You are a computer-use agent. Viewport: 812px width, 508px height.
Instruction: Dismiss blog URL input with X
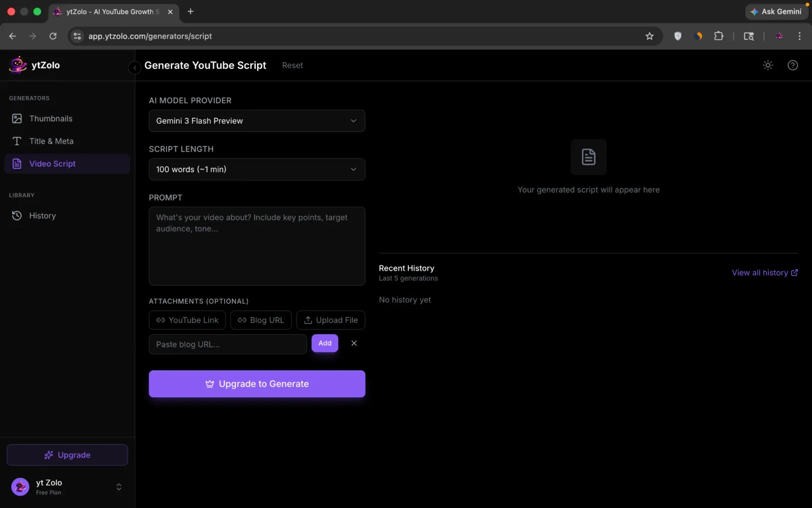pos(354,343)
